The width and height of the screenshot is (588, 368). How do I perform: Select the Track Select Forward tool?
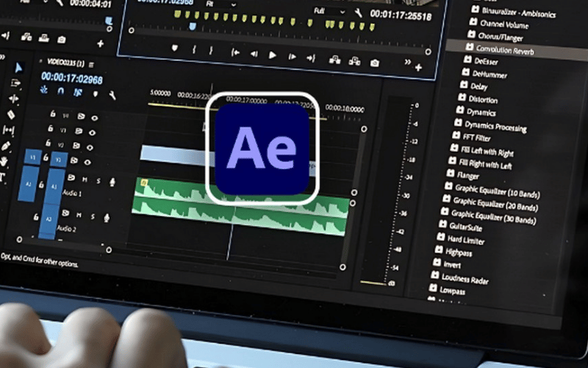pos(15,83)
